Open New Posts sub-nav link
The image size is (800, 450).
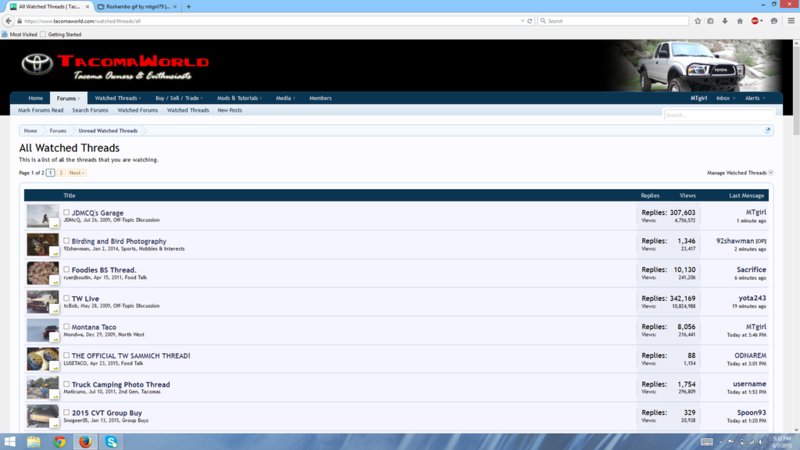(230, 110)
